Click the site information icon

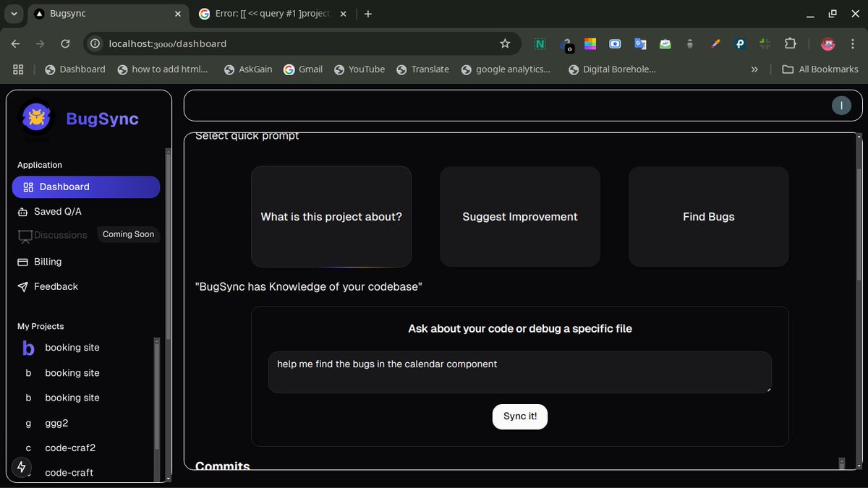point(95,43)
